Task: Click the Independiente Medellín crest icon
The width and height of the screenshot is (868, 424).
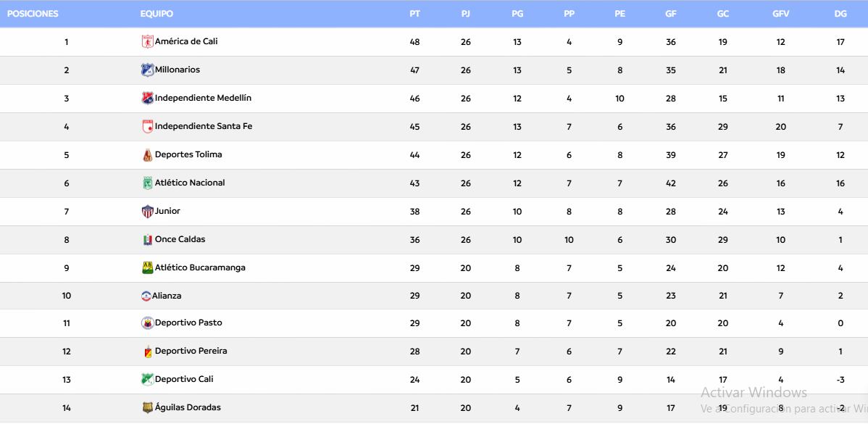Action: (x=147, y=99)
